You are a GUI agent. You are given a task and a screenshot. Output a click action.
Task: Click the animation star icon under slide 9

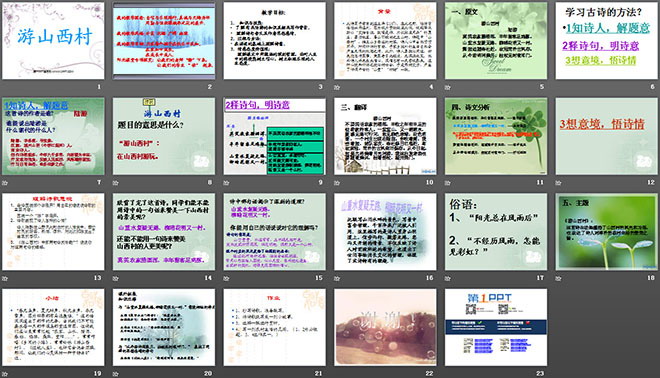(x=226, y=183)
